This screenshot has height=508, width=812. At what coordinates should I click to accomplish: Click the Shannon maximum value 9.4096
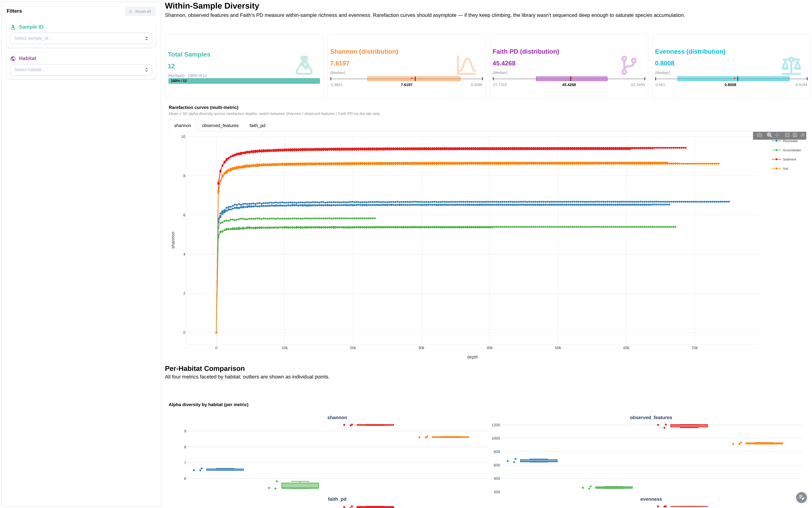[x=476, y=85]
